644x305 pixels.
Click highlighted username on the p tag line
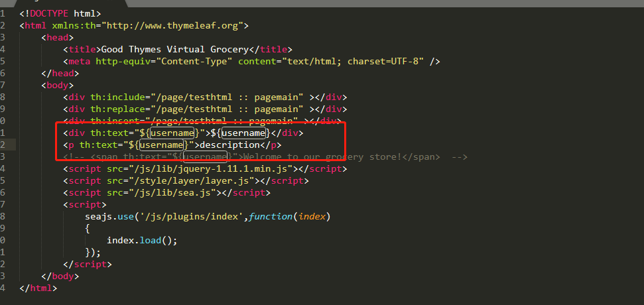click(x=161, y=145)
